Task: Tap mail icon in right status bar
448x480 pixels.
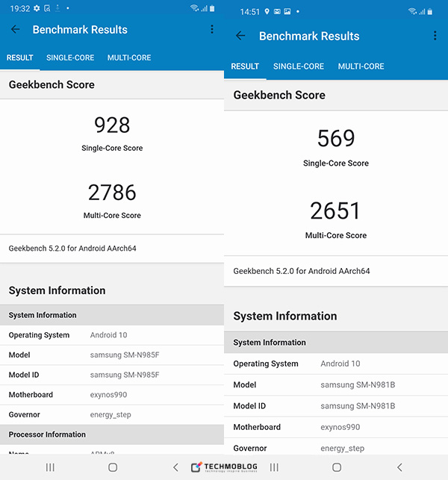Action: click(277, 12)
